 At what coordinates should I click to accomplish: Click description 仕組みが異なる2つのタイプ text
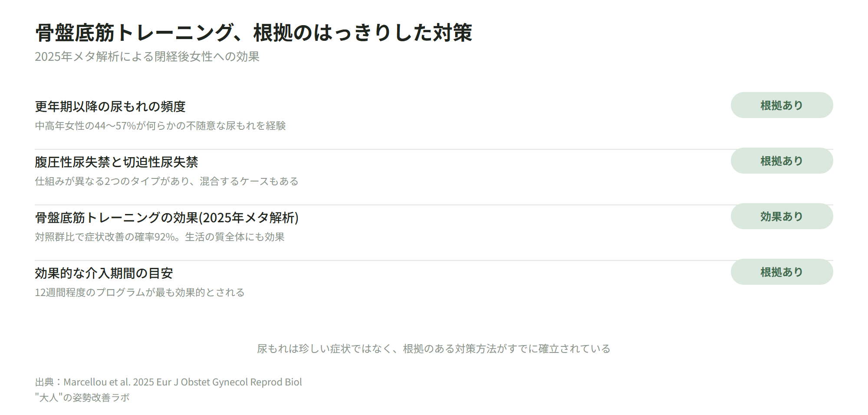click(167, 181)
